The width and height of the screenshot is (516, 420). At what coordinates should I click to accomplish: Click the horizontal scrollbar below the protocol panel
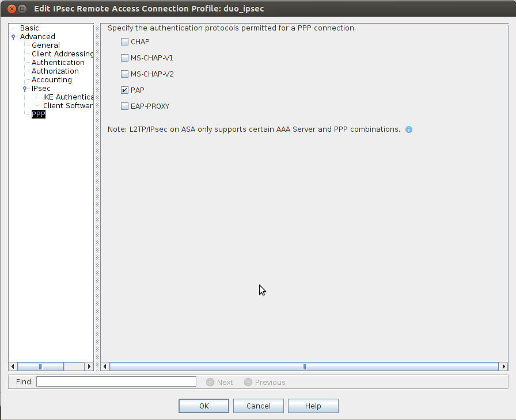click(303, 366)
